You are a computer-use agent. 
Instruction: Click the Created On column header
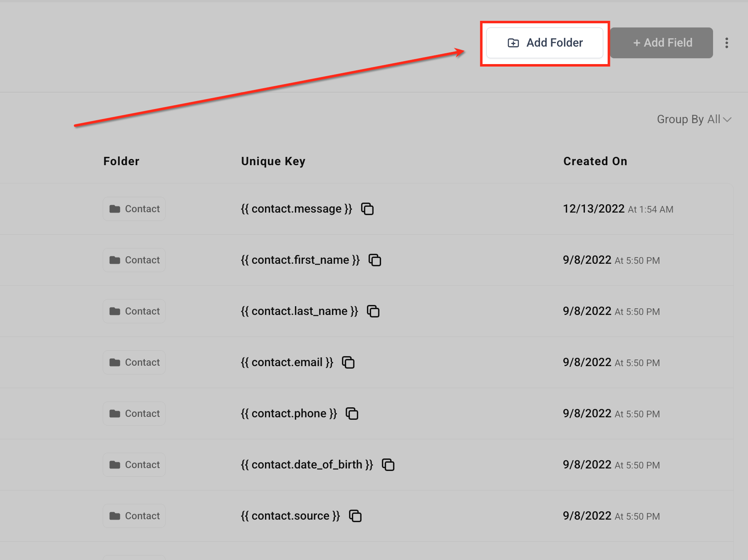tap(595, 161)
